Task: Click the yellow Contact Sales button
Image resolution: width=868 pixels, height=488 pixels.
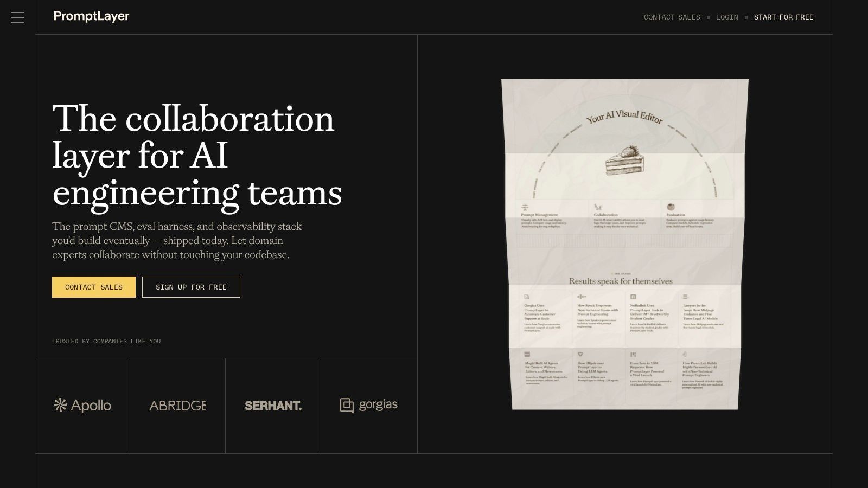Action: (94, 287)
